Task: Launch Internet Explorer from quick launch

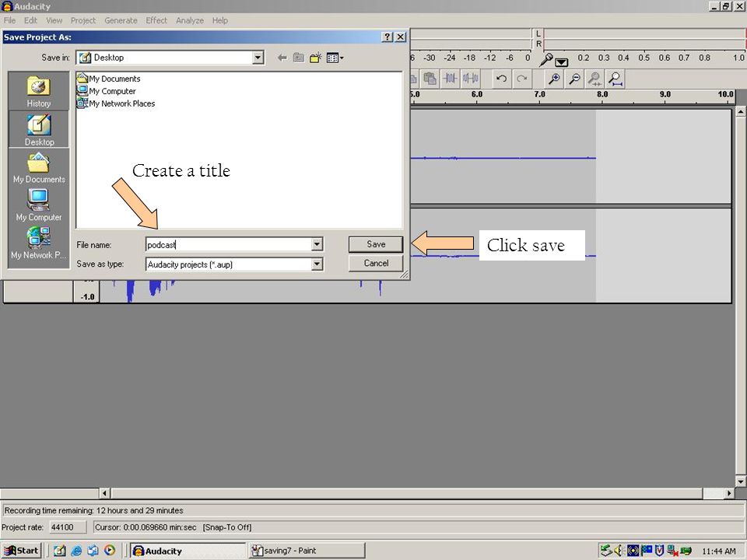Action: coord(76,551)
